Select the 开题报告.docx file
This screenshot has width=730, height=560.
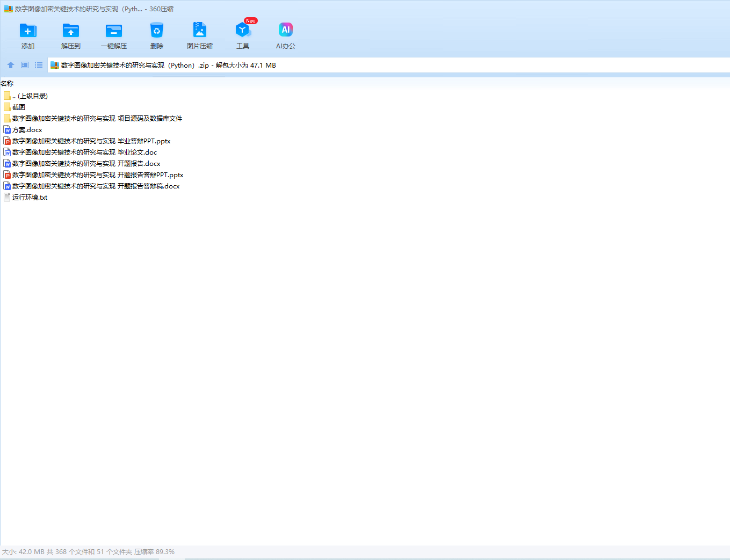pos(82,164)
